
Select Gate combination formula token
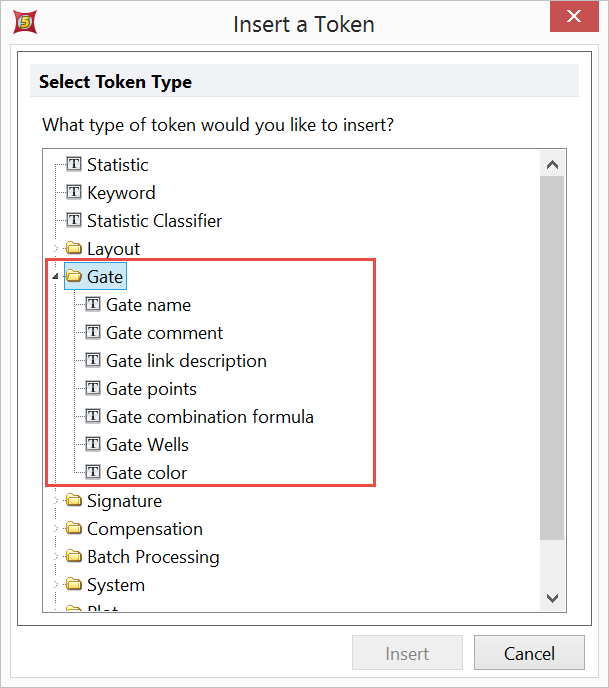tap(210, 416)
